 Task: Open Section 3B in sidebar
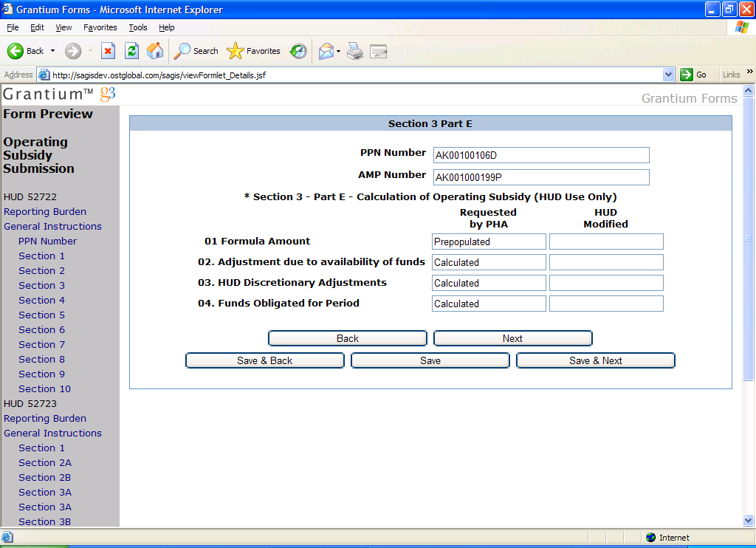coord(44,522)
